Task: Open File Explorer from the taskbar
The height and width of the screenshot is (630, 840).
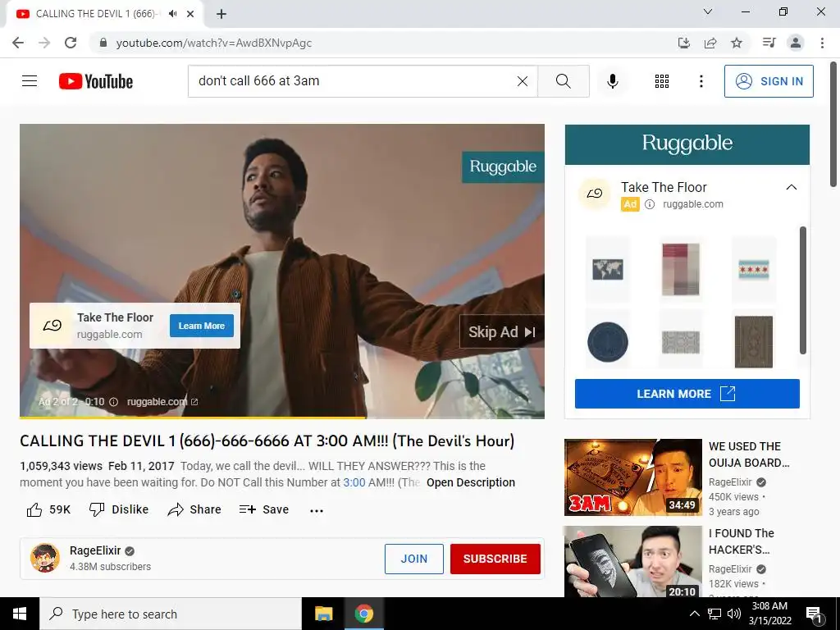Action: point(323,614)
